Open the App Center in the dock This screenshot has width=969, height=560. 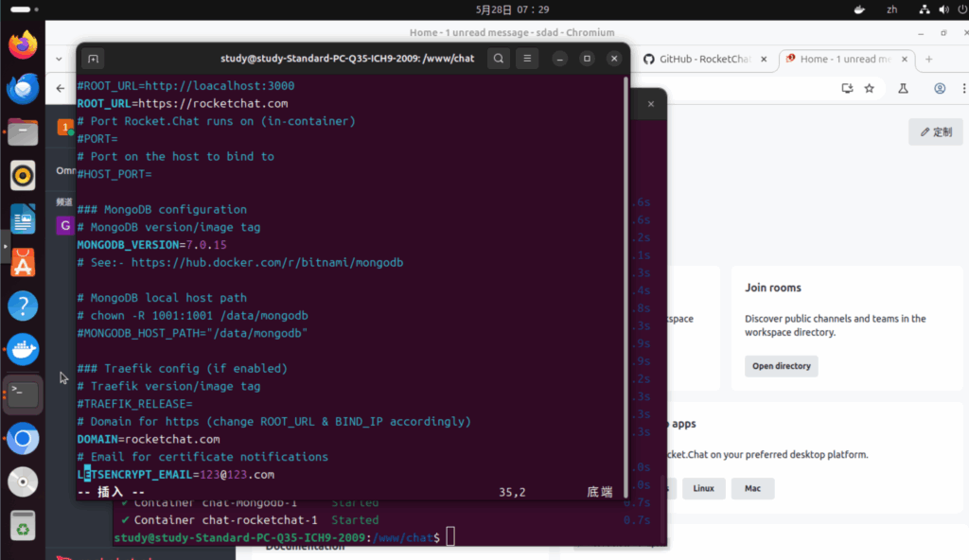[23, 263]
